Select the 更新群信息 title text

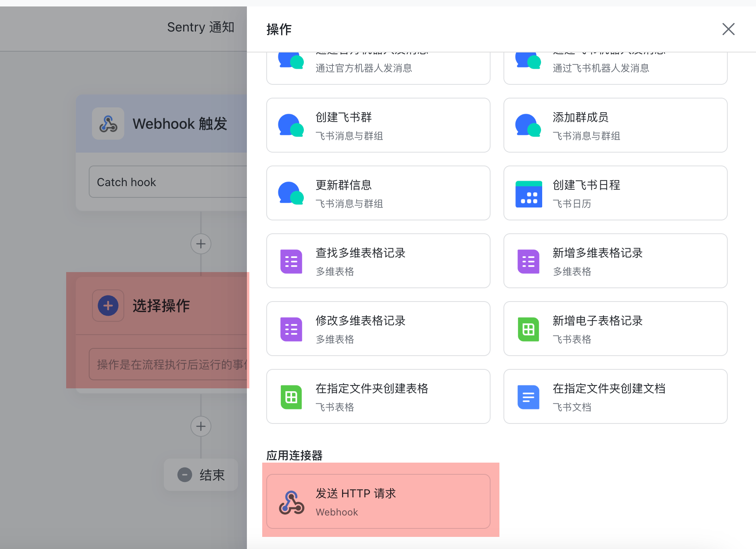[344, 185]
